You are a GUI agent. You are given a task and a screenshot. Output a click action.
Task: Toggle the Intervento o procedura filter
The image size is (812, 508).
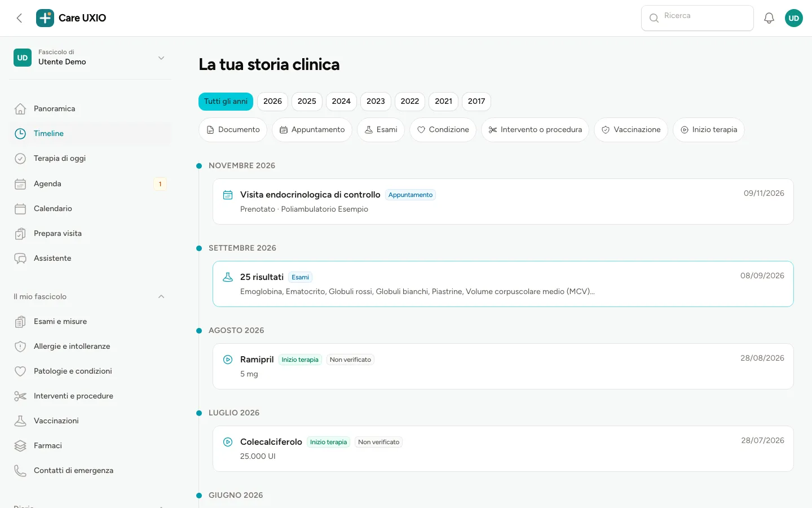(x=535, y=130)
